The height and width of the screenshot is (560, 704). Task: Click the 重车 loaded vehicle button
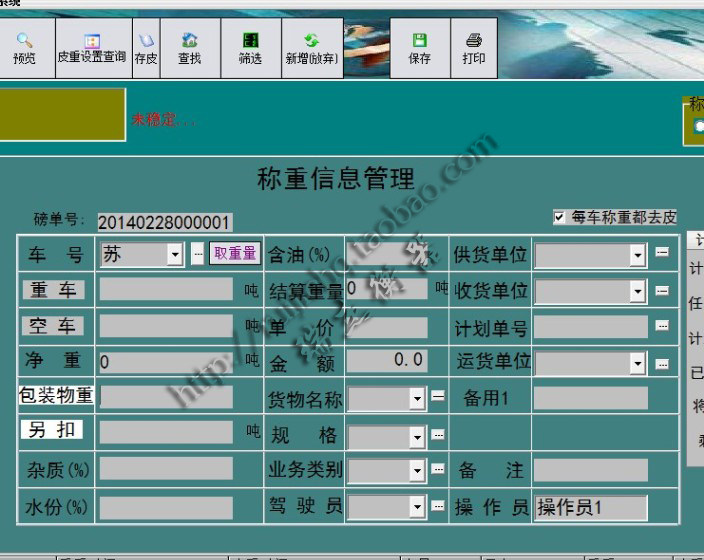click(53, 290)
